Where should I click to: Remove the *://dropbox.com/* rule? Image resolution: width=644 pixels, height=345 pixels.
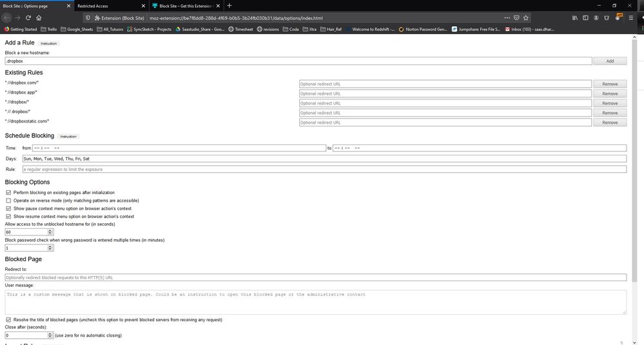pos(610,84)
